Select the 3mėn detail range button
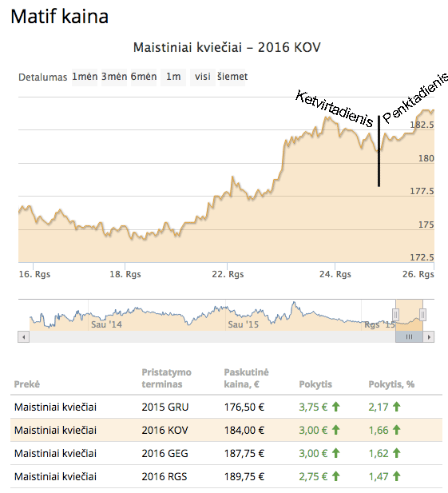448x493 pixels. (114, 77)
